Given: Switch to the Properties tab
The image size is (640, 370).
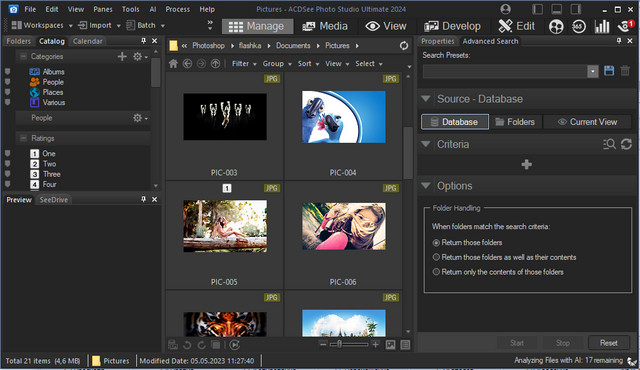Looking at the screenshot, I should [438, 41].
